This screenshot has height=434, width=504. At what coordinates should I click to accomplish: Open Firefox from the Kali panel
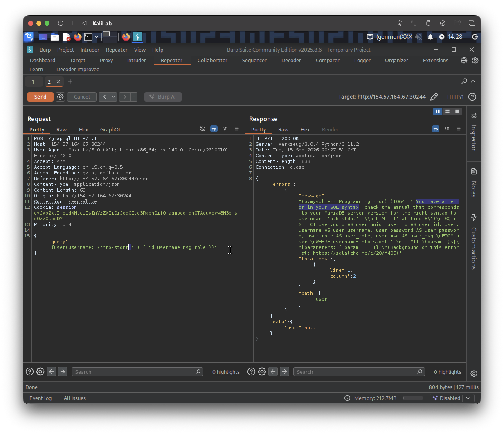click(78, 37)
